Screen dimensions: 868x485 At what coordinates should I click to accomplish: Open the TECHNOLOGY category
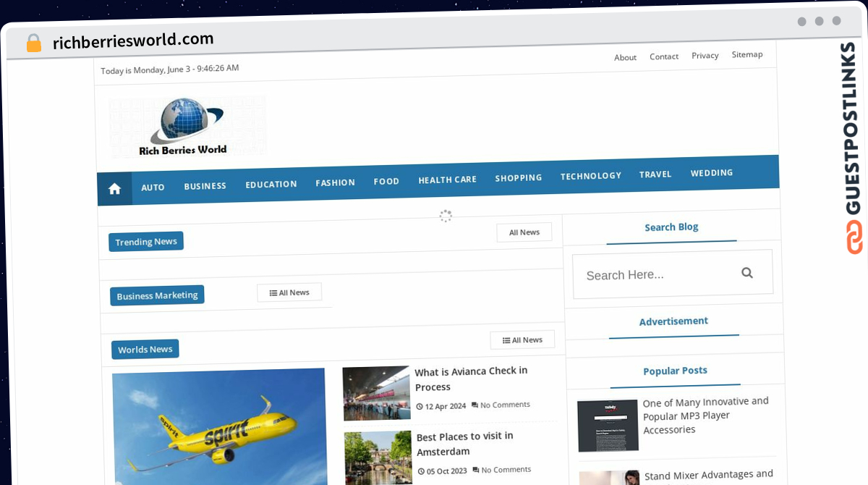[591, 176]
